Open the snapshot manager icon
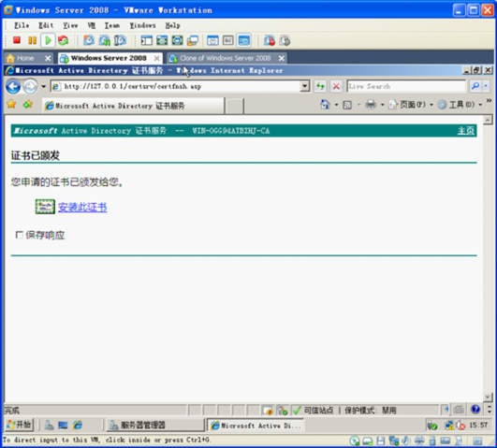The height and width of the screenshot is (448, 497). [120, 40]
